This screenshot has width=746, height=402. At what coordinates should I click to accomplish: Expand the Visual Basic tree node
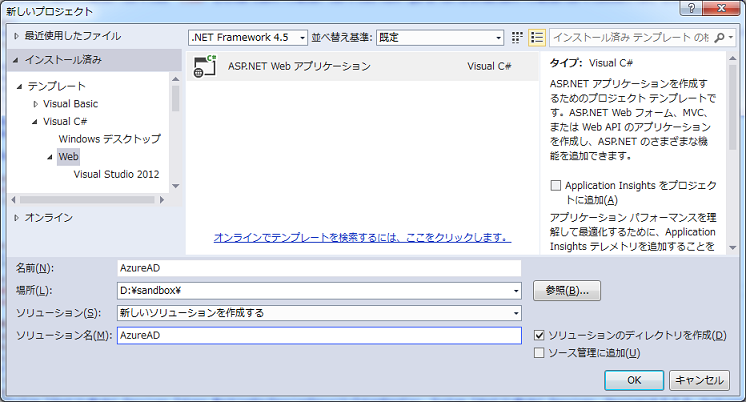35,104
